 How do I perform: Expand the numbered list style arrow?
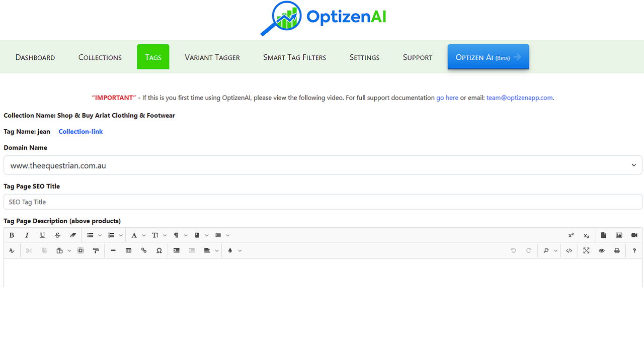point(121,235)
